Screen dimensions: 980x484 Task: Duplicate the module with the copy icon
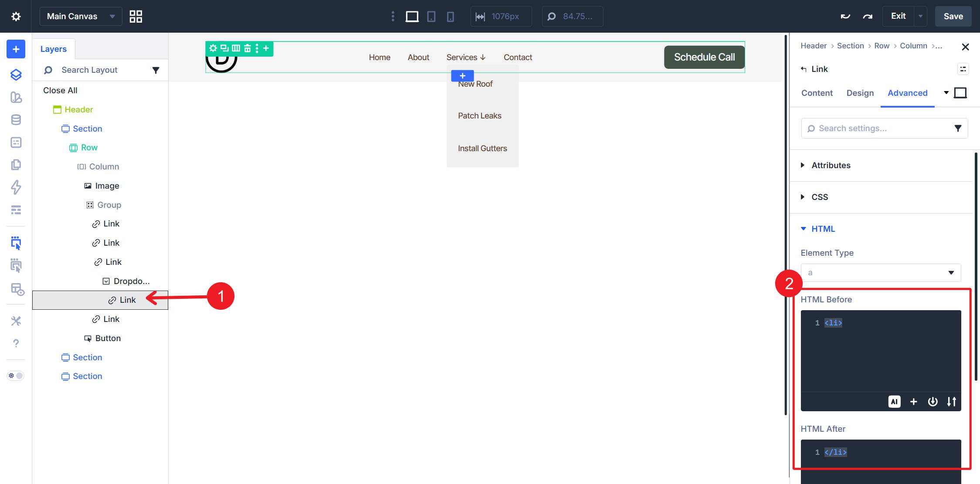(x=224, y=48)
